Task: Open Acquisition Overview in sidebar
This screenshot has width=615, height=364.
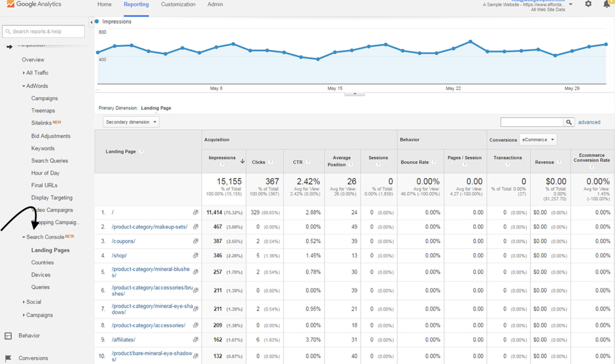Action: click(x=33, y=60)
